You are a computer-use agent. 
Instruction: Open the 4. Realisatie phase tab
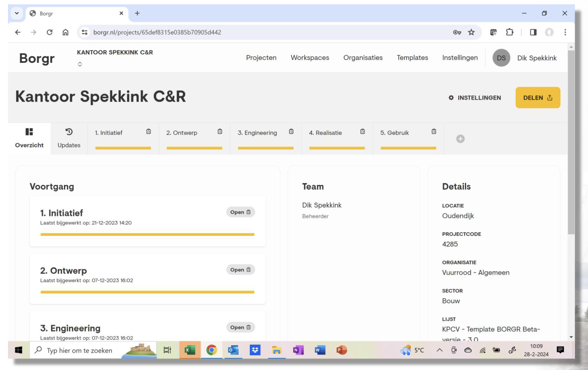pyautogui.click(x=337, y=138)
